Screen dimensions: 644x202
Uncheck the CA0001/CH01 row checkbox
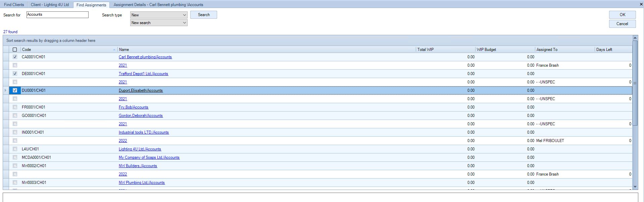coord(15,57)
